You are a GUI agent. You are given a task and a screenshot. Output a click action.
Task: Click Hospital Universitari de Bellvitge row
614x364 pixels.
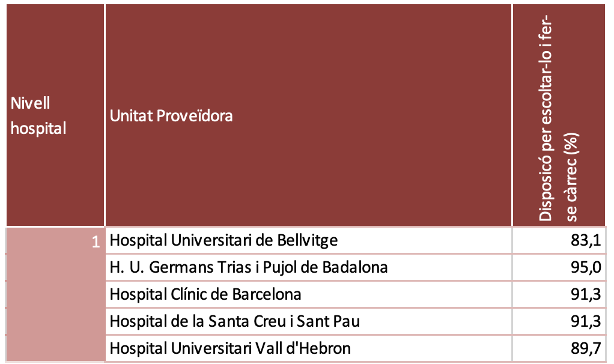tap(224, 241)
